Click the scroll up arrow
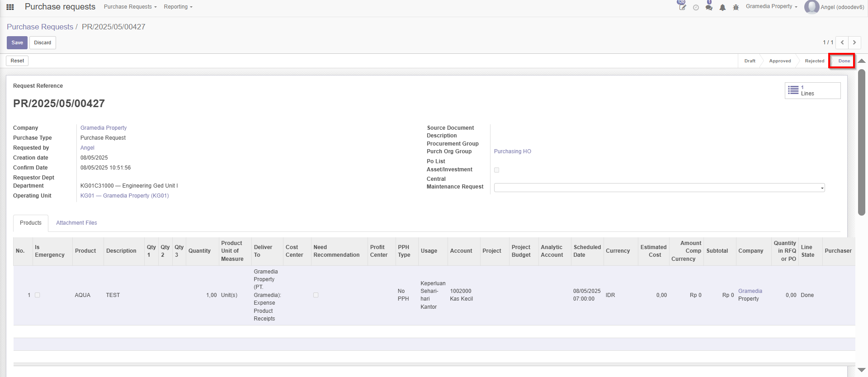The width and height of the screenshot is (868, 377). (862, 61)
